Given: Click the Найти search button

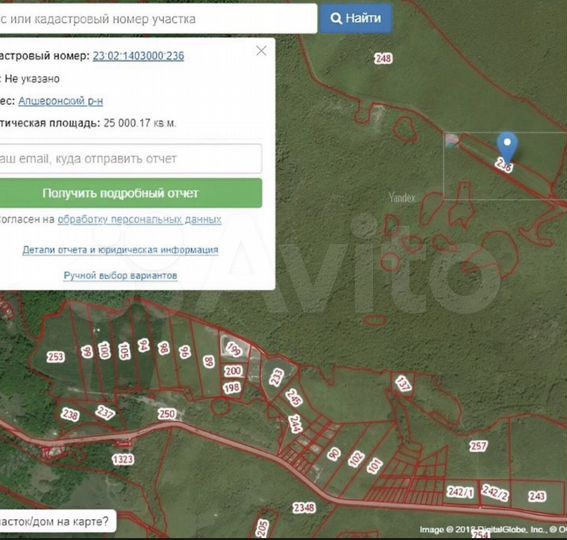Looking at the screenshot, I should (x=356, y=18).
